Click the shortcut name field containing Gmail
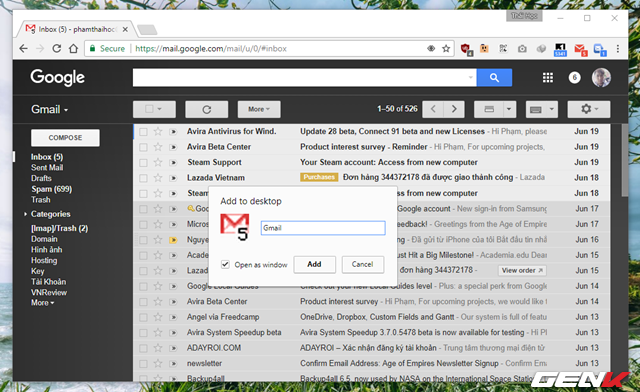Screen dimensions: 640x392 point(323,228)
